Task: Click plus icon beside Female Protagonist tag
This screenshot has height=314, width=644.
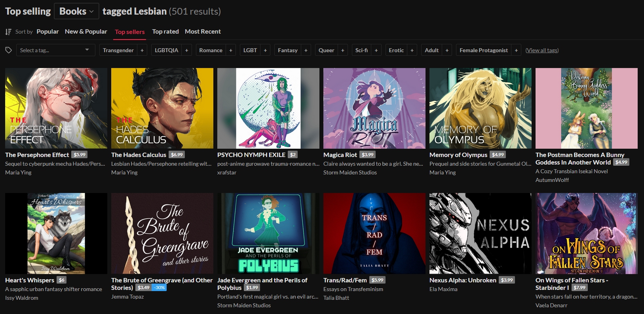Action: 516,50
